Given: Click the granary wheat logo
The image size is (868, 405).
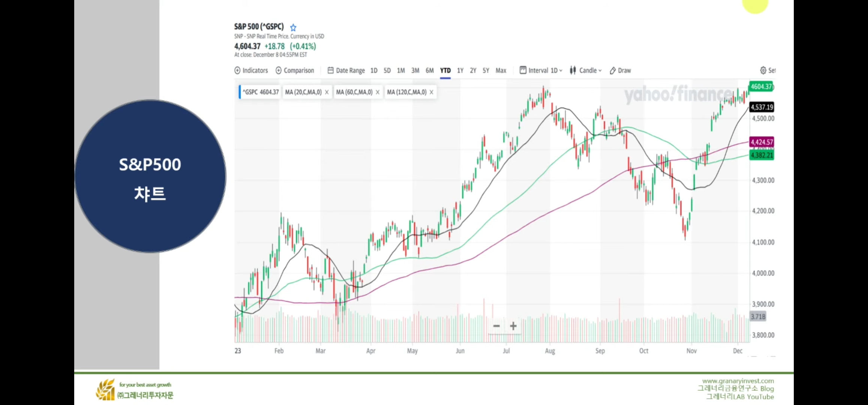Looking at the screenshot, I should click(105, 390).
